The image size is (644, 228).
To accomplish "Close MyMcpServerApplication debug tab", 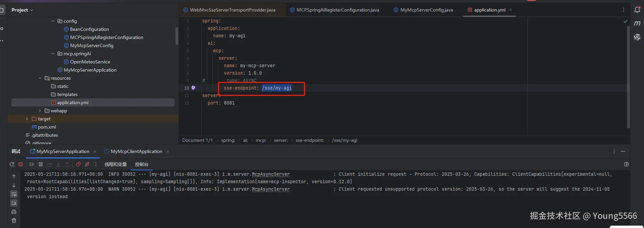I will [95, 152].
